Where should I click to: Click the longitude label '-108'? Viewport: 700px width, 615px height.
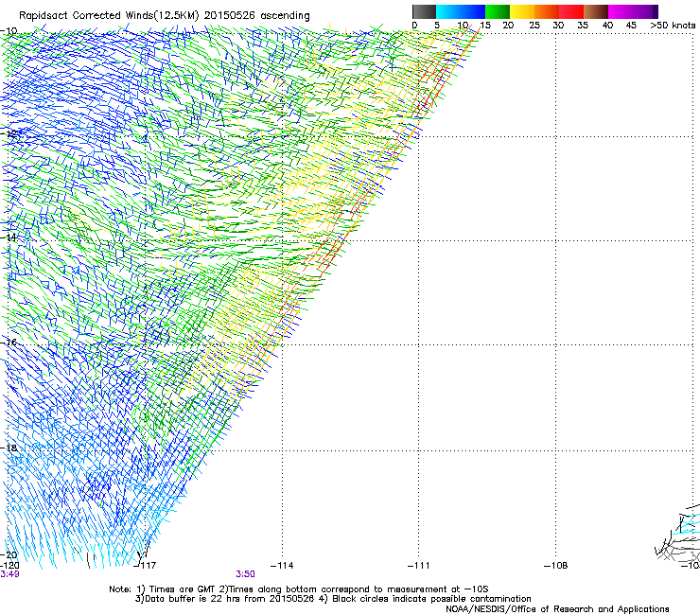tap(555, 566)
